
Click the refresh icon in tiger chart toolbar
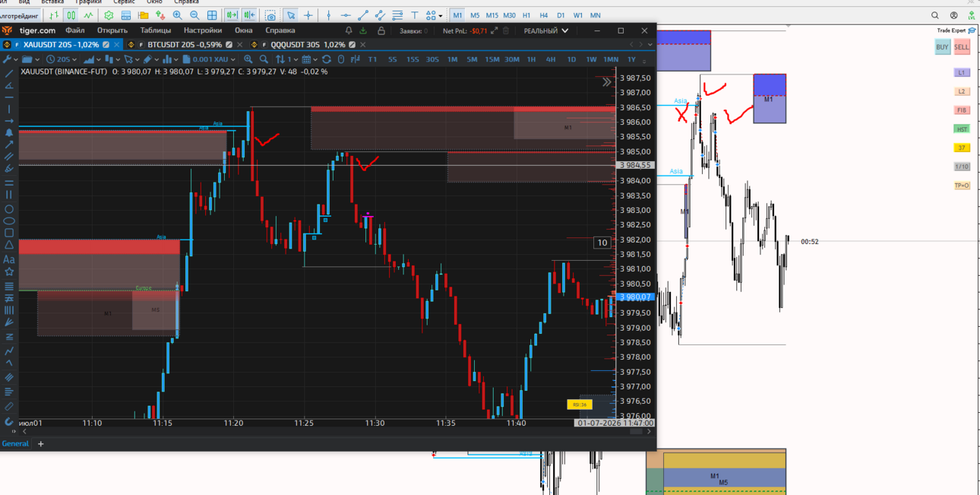[327, 59]
